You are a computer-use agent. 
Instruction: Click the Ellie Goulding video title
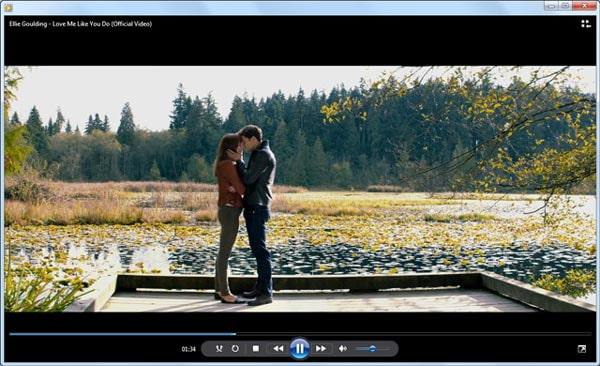pyautogui.click(x=80, y=24)
